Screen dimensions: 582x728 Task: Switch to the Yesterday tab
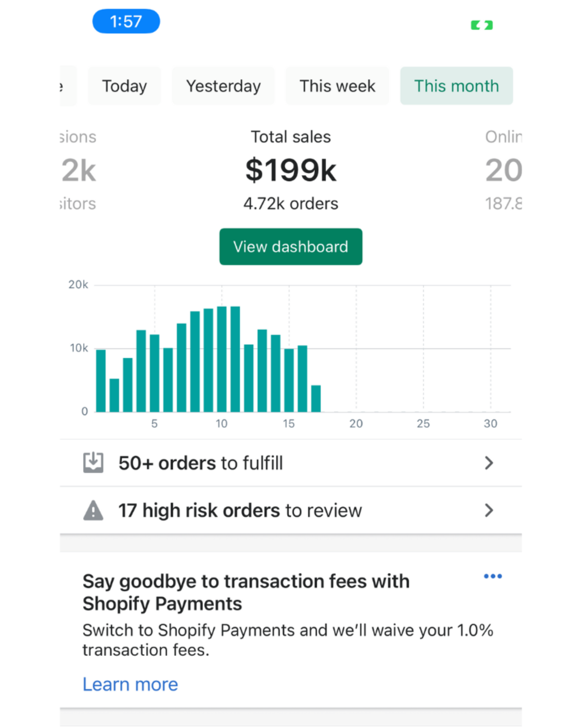pyautogui.click(x=223, y=86)
